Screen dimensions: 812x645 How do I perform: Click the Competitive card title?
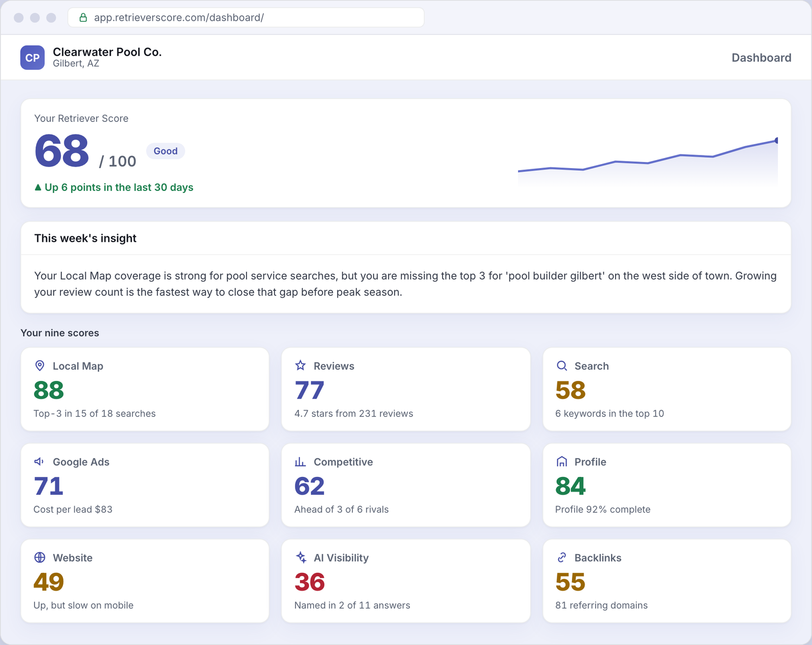pyautogui.click(x=343, y=462)
